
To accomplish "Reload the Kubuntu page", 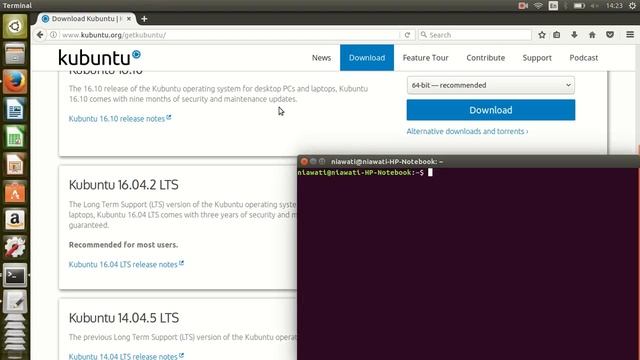I will pyautogui.click(x=407, y=35).
